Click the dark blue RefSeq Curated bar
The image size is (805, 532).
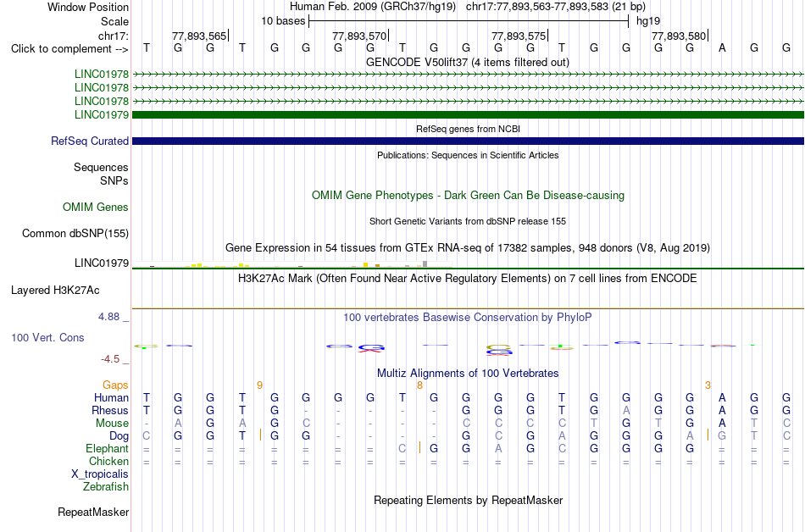tap(468, 141)
